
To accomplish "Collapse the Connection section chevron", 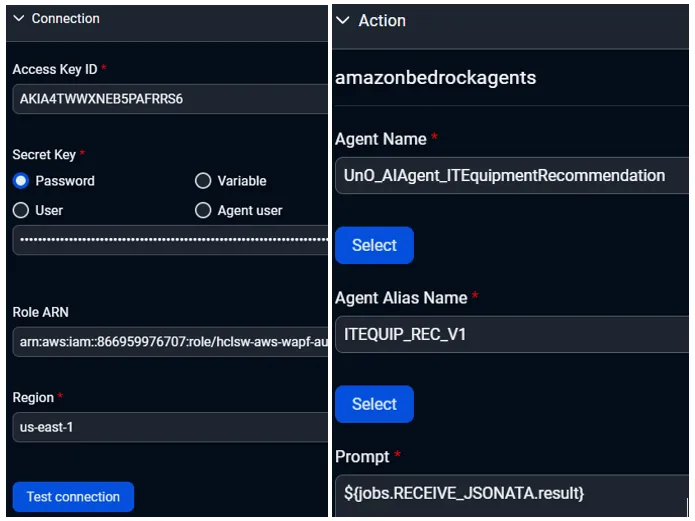I will [19, 18].
